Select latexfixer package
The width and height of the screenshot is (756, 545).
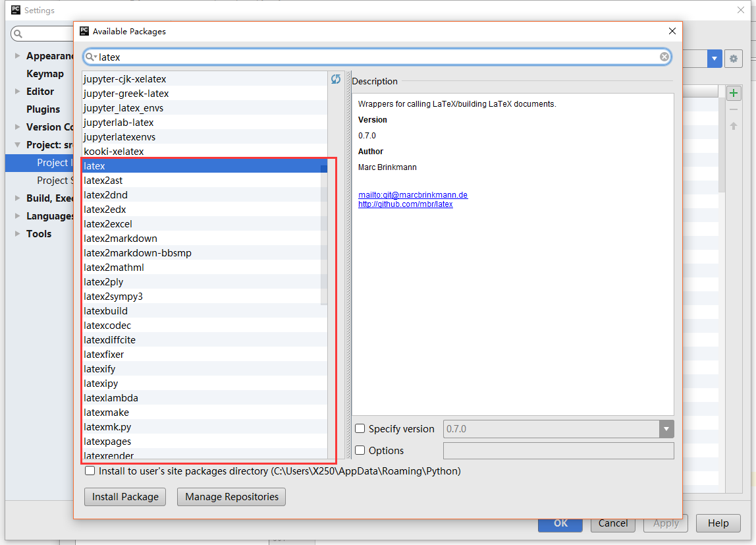pyautogui.click(x=204, y=354)
